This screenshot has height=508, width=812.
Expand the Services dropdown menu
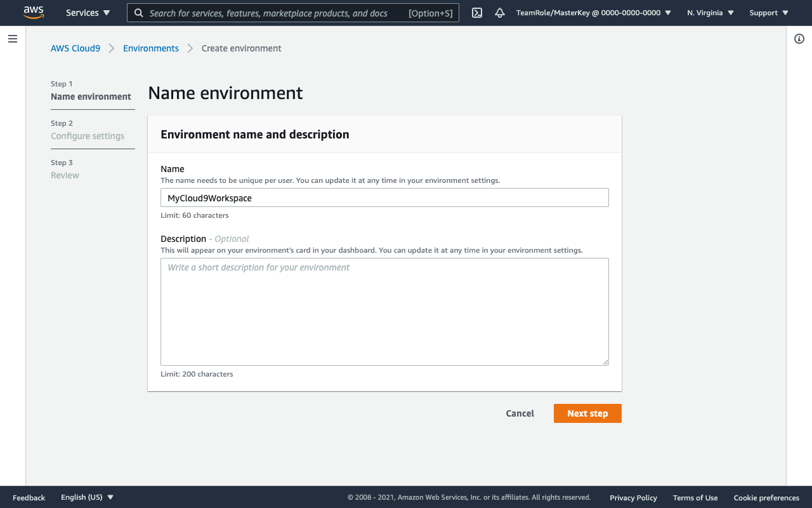[88, 13]
